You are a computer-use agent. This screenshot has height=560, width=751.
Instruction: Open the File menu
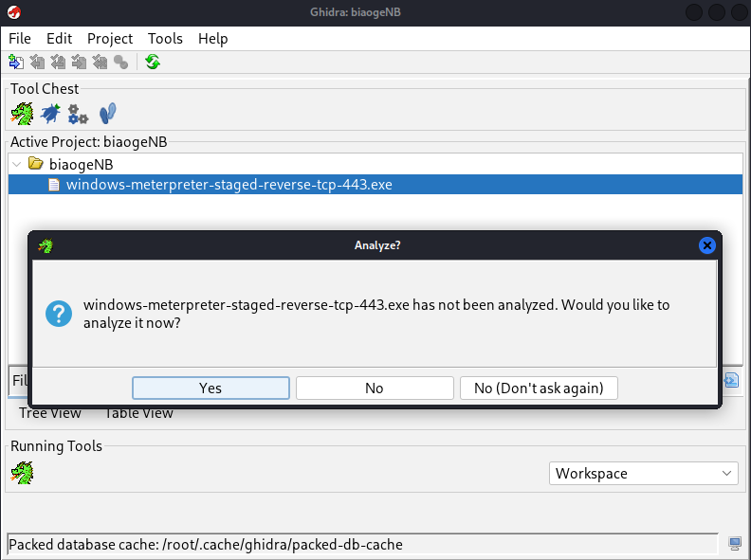pyautogui.click(x=20, y=38)
